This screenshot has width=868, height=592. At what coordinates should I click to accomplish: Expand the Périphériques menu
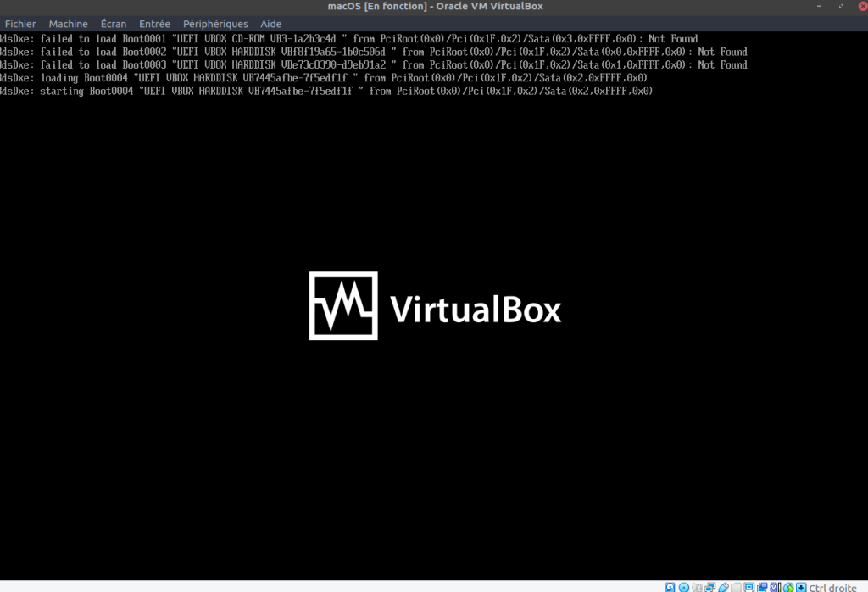point(215,24)
